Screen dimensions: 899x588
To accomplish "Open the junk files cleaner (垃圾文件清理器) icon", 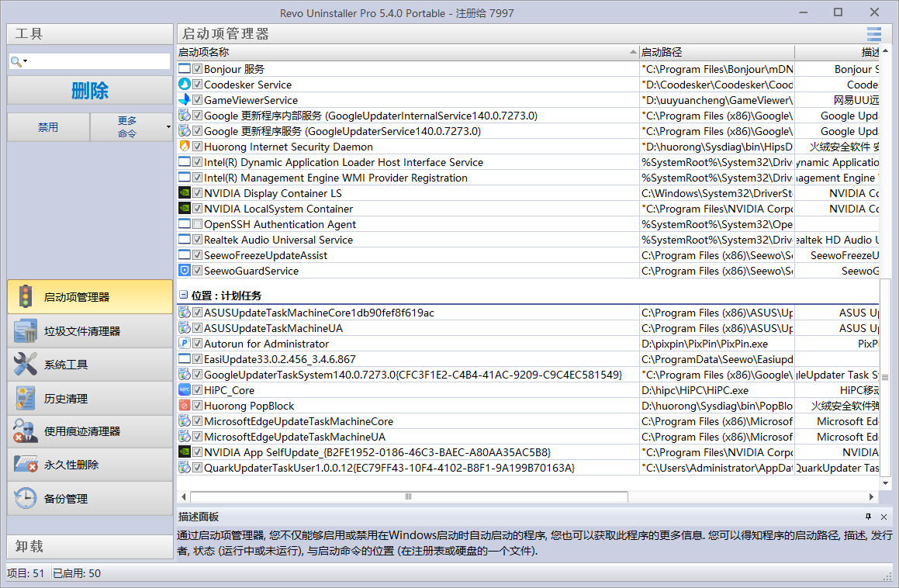I will (x=25, y=331).
